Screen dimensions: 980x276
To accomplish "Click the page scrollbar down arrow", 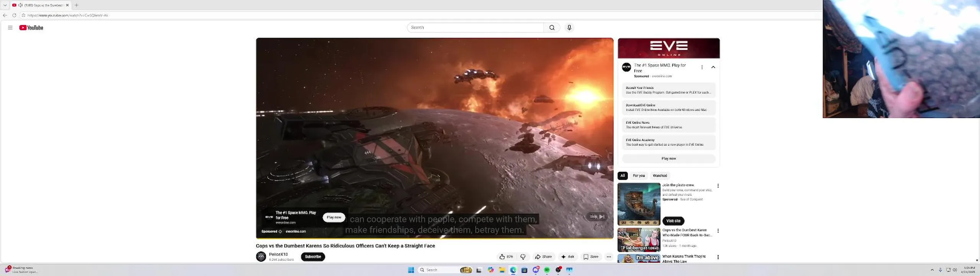I will (977, 260).
